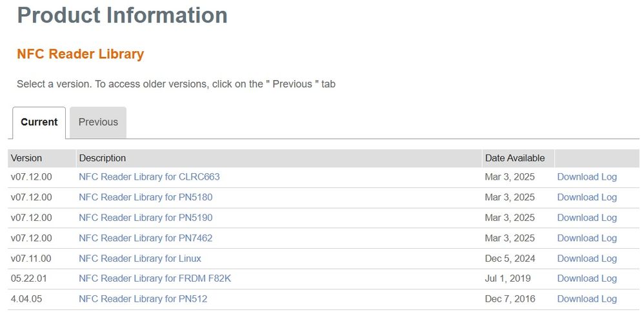Switch to the Previous versions tab

point(98,122)
